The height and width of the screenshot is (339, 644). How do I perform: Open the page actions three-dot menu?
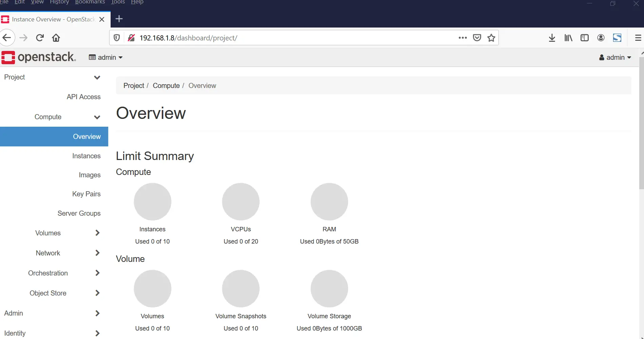point(462,38)
